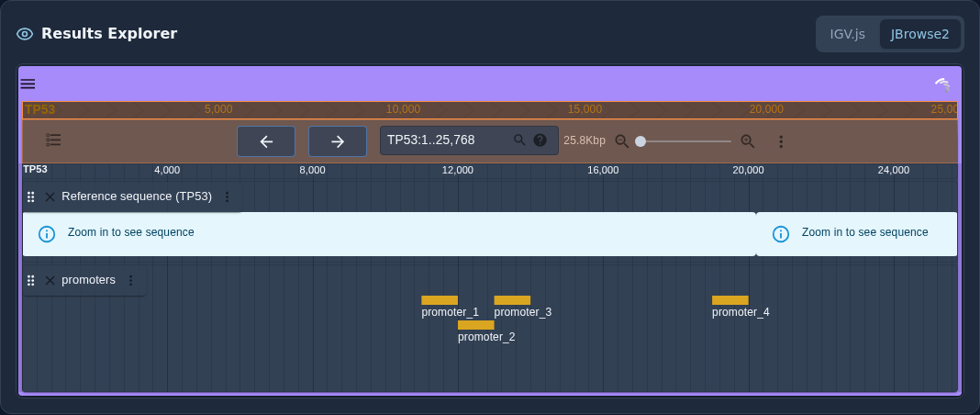Click the 12,000 ruler coordinate

[458, 170]
